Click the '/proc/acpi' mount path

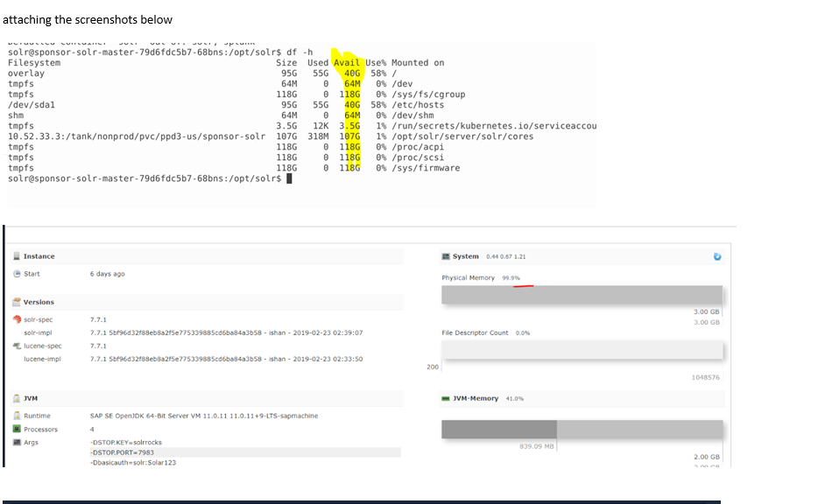coord(418,147)
